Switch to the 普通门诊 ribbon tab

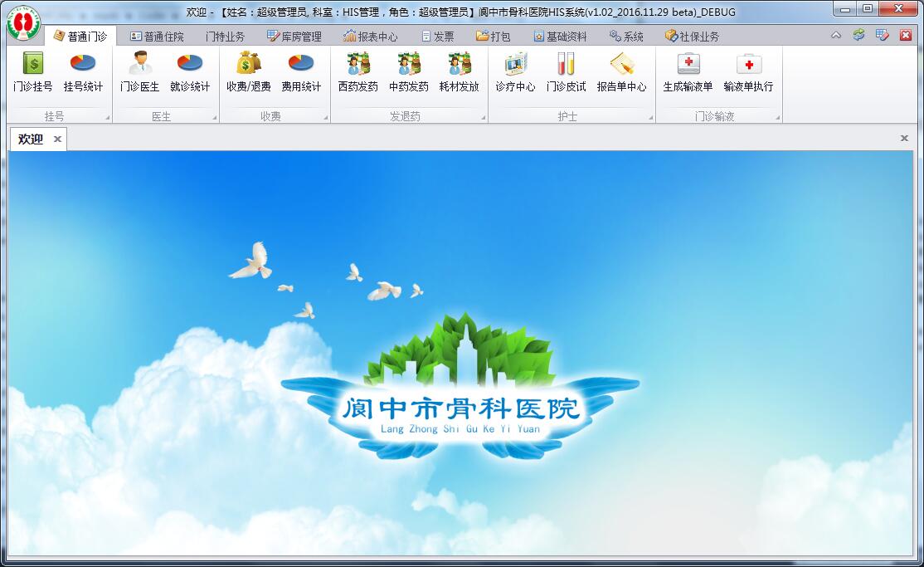click(80, 37)
